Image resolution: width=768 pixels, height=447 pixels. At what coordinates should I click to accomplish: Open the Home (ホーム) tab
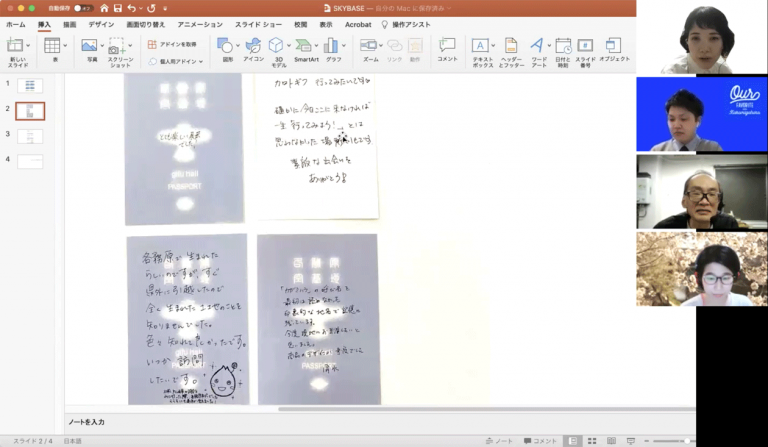pyautogui.click(x=16, y=24)
